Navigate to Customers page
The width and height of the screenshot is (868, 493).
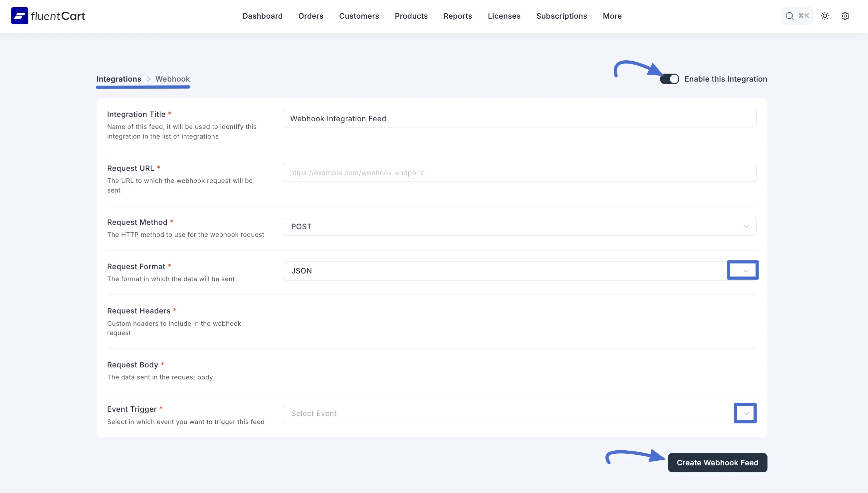[358, 16]
